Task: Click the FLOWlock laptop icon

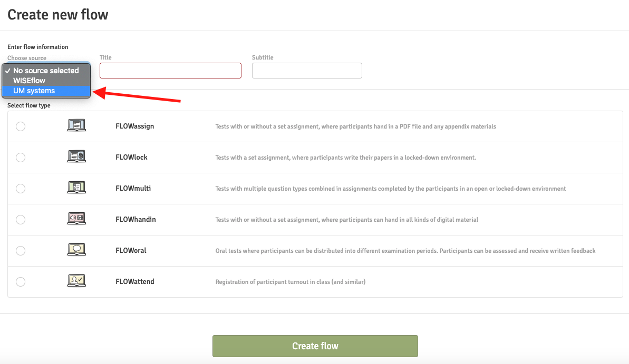Action: tap(76, 157)
